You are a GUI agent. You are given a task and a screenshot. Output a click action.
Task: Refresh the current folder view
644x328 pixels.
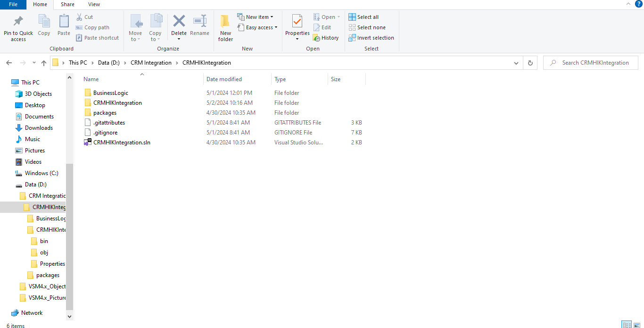(530, 63)
